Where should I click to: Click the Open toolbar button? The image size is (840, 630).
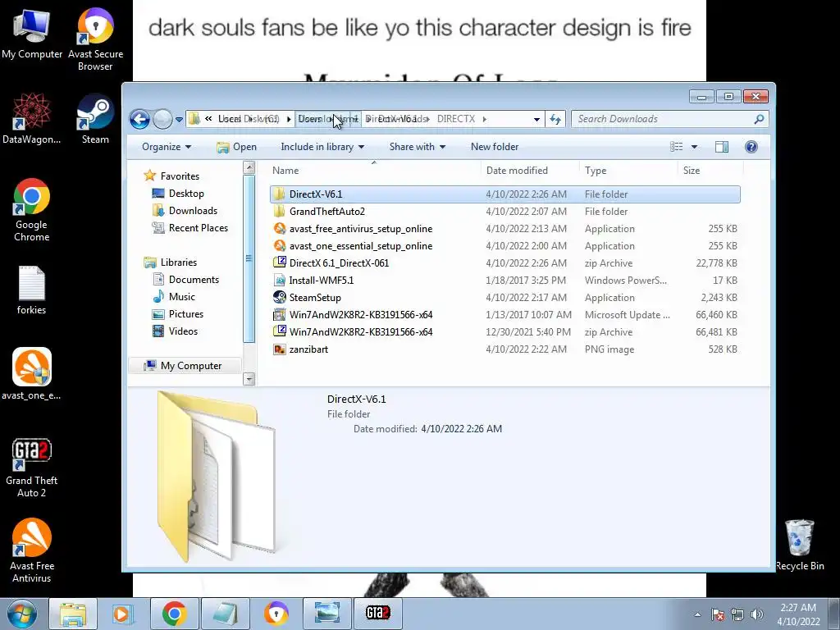[237, 147]
